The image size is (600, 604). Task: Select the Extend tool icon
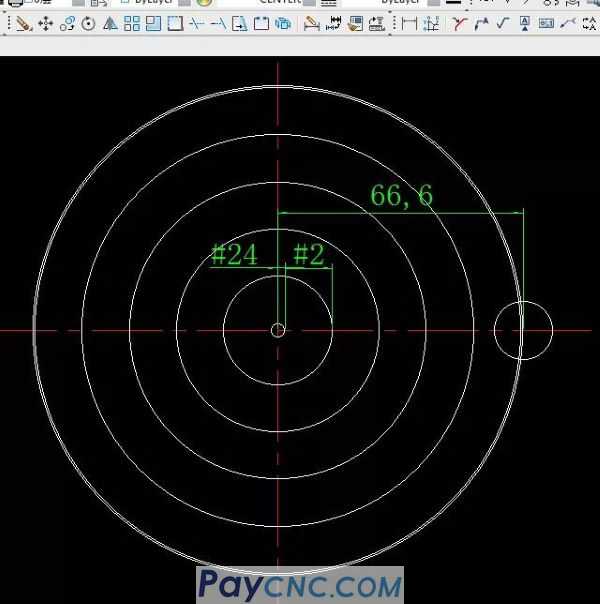[218, 23]
